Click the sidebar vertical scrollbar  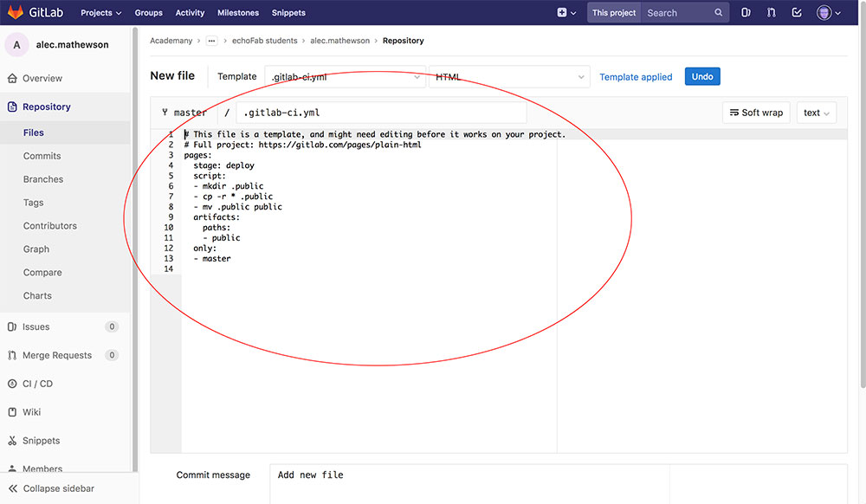pyautogui.click(x=135, y=249)
